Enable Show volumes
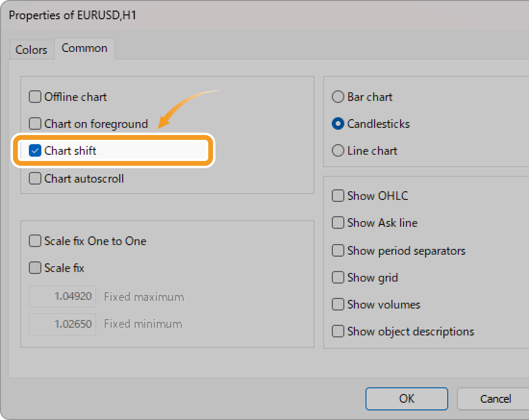 coord(338,304)
